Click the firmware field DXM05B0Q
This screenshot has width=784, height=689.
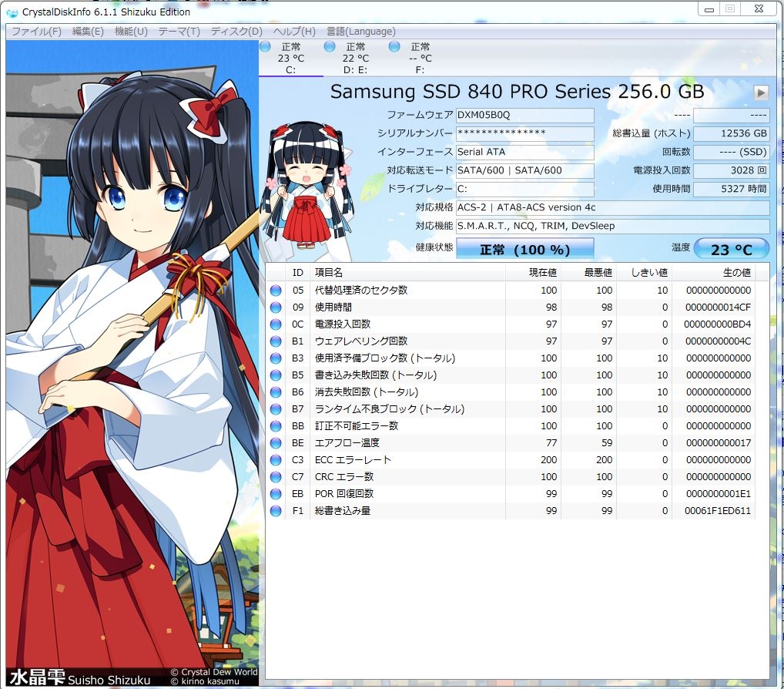click(525, 115)
